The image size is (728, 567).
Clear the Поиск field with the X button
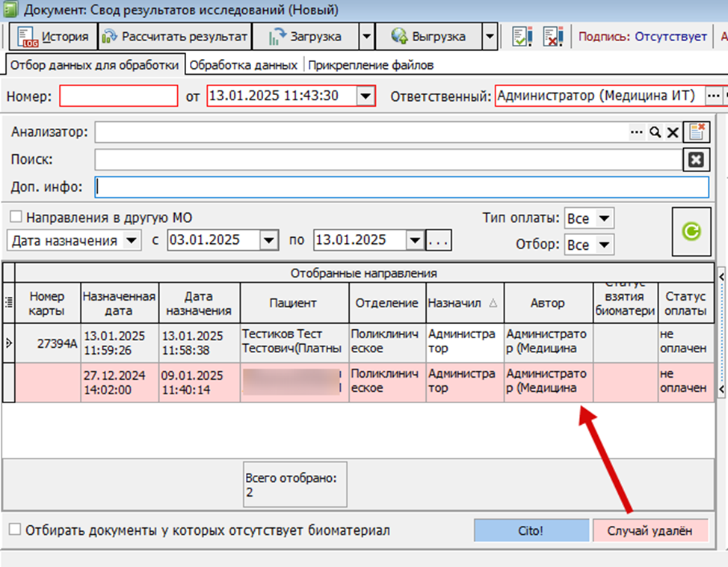(x=695, y=159)
